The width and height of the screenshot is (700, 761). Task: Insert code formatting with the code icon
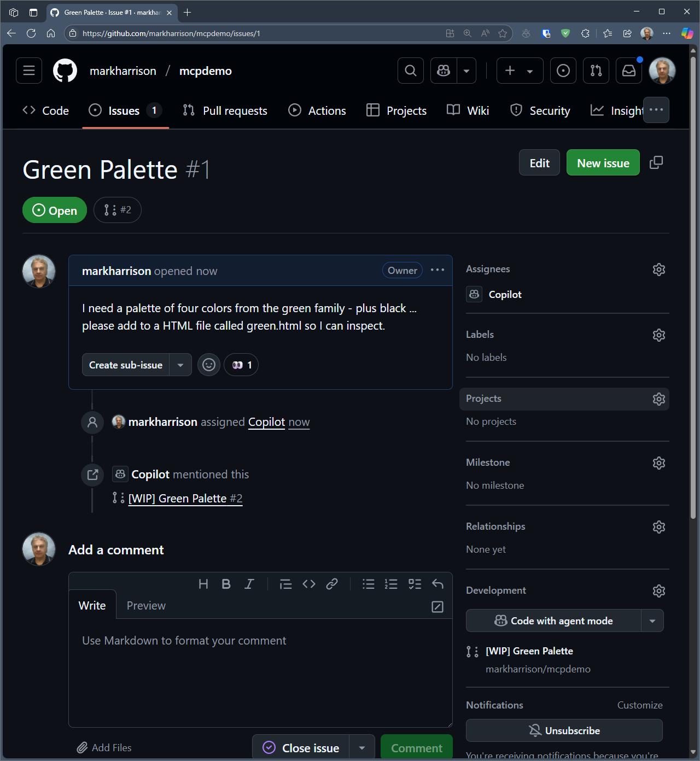tap(309, 584)
